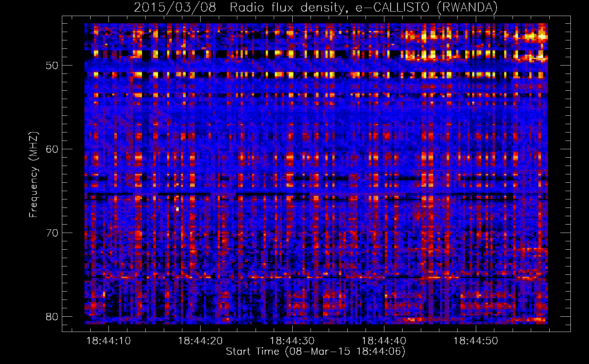The width and height of the screenshot is (589, 364).
Task: Click the 50 frequency tick label
Action: tap(52, 66)
